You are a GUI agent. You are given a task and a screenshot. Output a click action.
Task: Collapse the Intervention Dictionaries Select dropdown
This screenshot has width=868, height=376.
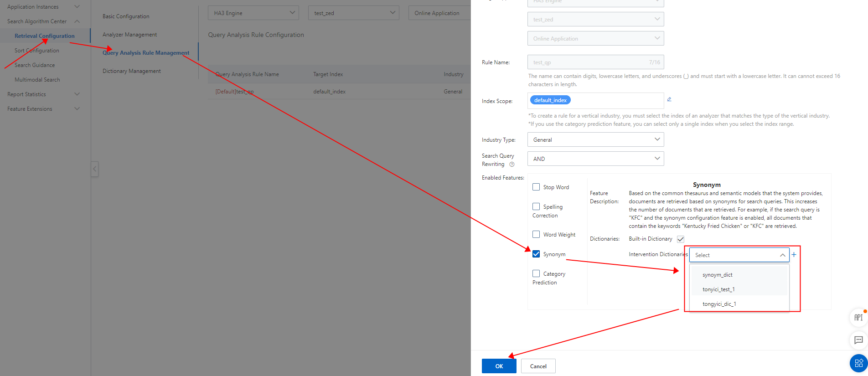739,255
